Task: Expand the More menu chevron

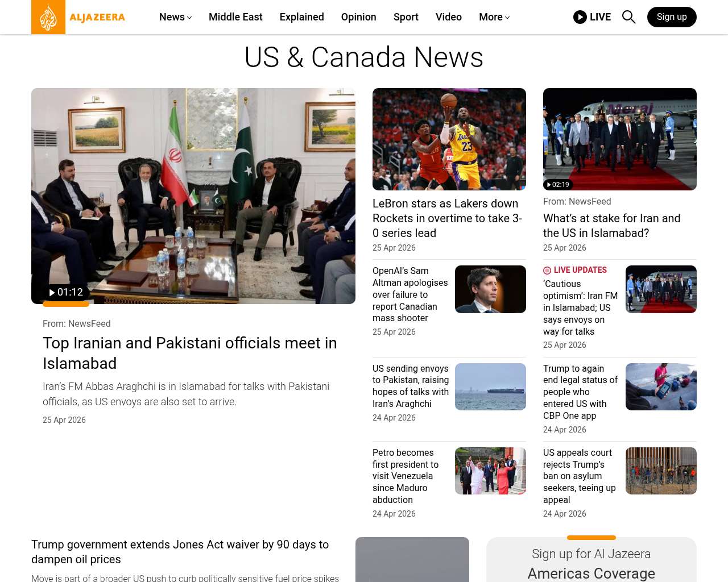Action: [x=507, y=18]
